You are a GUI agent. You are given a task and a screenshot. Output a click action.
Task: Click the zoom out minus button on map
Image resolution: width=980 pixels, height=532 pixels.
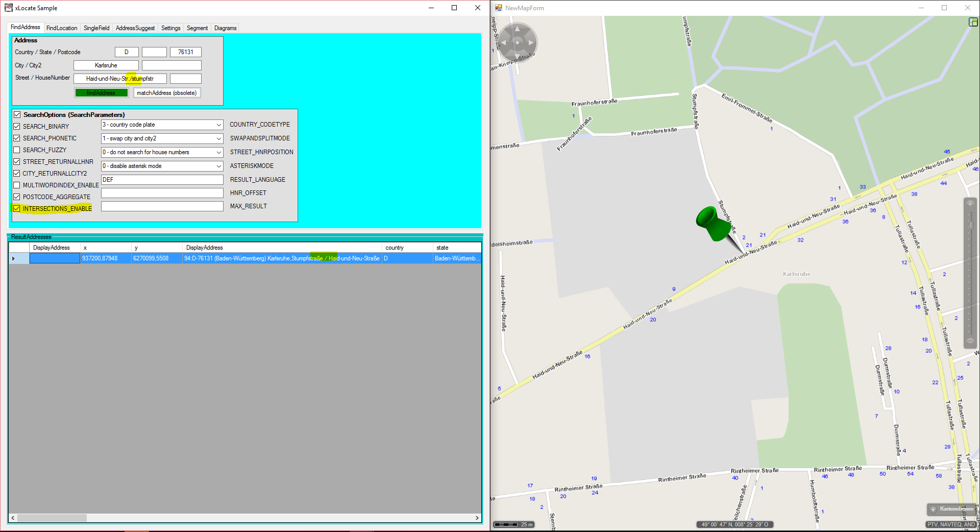tap(970, 341)
